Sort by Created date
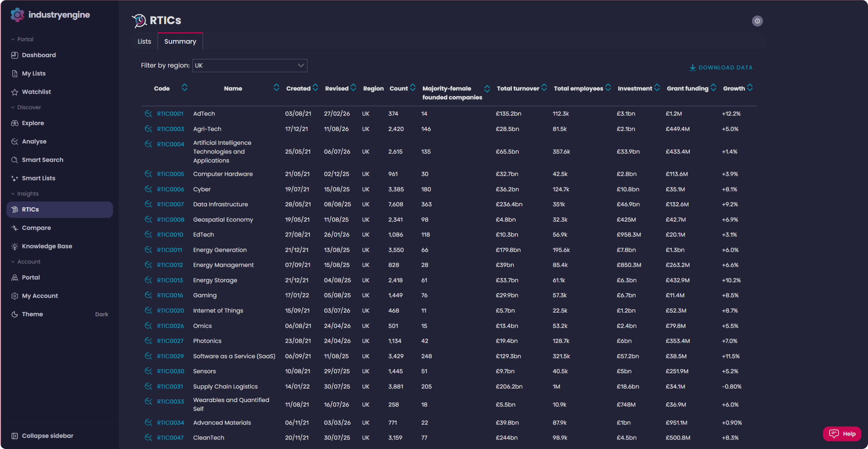The image size is (868, 449). tap(315, 88)
